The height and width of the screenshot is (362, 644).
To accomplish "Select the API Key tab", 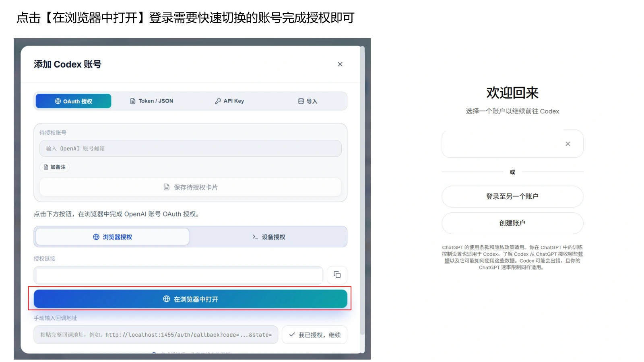I will [229, 101].
